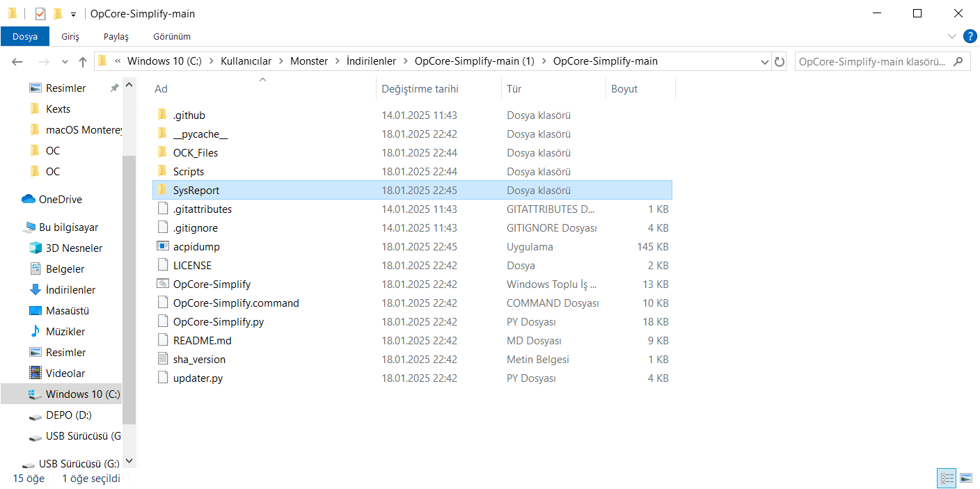Click the navigation pane scrollbar thumb
980x489 pixels.
click(129, 289)
